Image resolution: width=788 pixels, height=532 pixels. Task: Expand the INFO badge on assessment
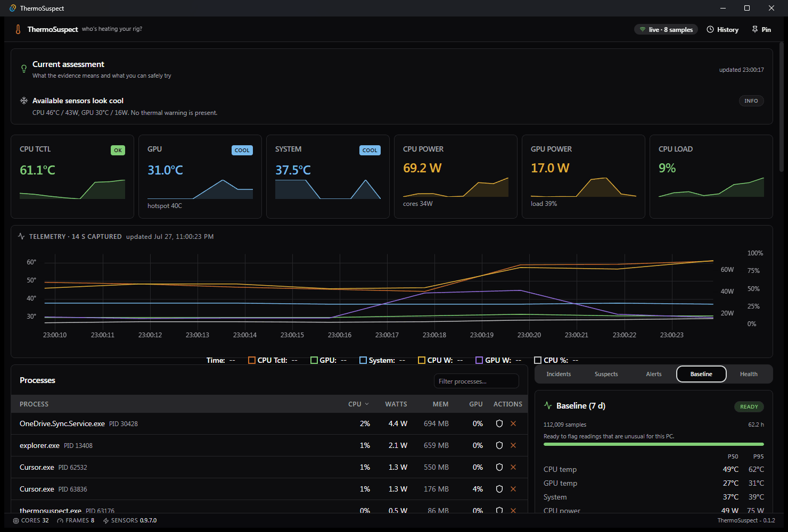coord(751,101)
